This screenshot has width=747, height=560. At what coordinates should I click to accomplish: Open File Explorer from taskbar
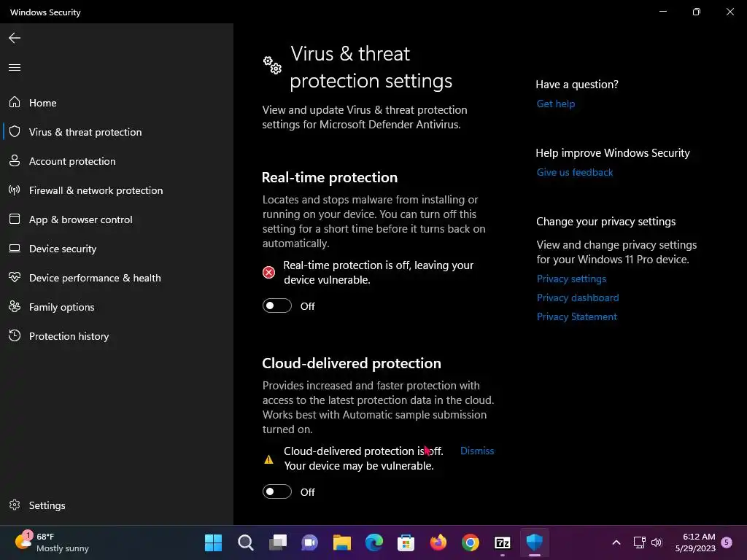coord(342,542)
